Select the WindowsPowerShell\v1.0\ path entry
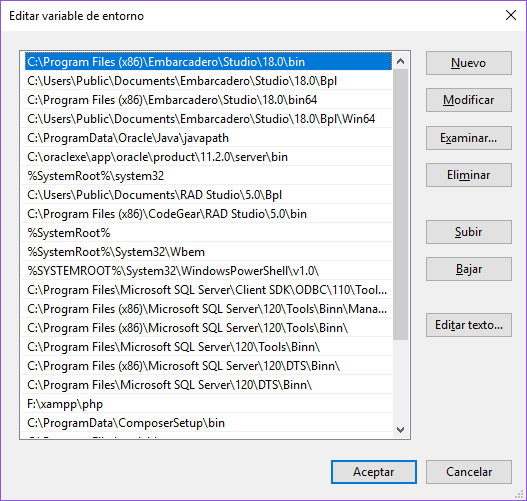This screenshot has width=527, height=501. point(207,271)
